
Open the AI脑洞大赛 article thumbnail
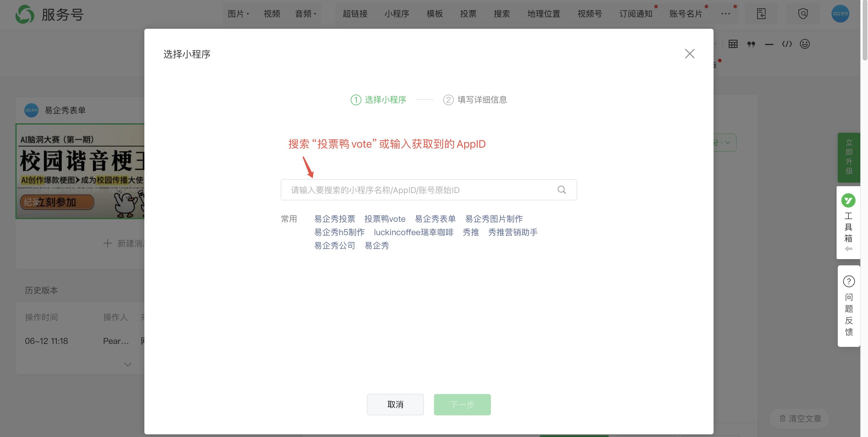(80, 171)
